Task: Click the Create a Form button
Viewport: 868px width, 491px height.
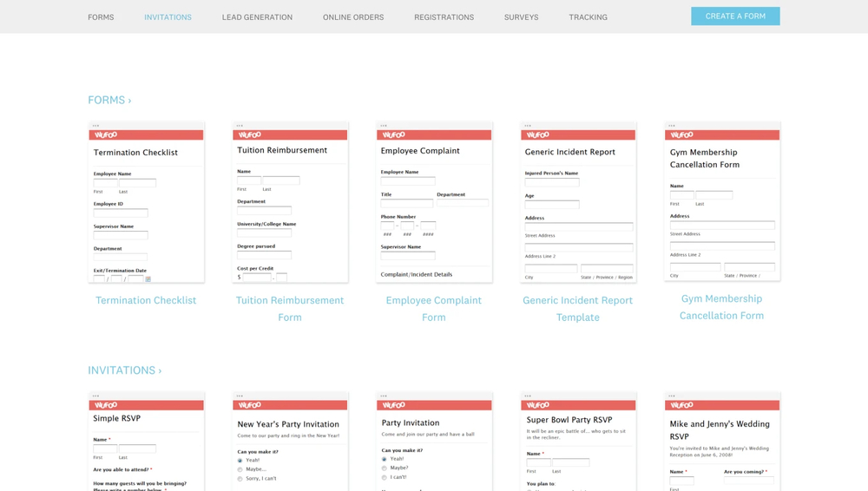Action: (x=735, y=16)
